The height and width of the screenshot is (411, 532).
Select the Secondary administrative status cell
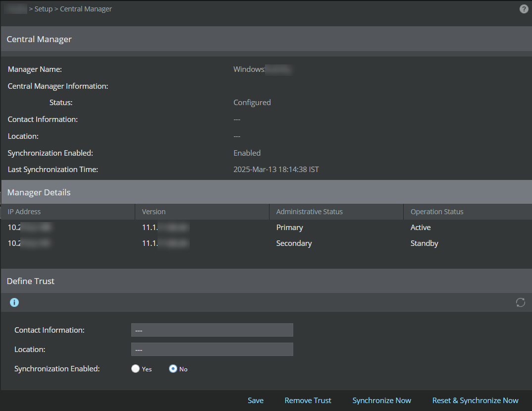point(294,243)
